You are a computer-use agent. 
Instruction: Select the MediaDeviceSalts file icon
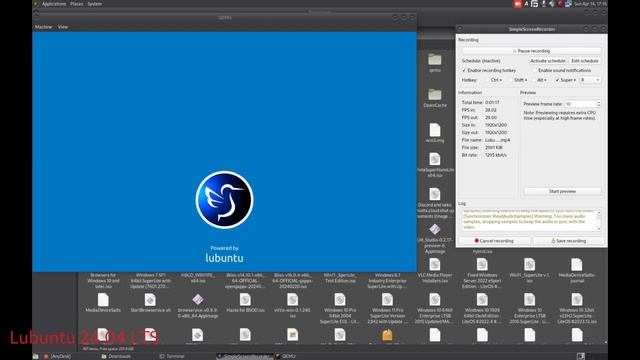(103, 300)
